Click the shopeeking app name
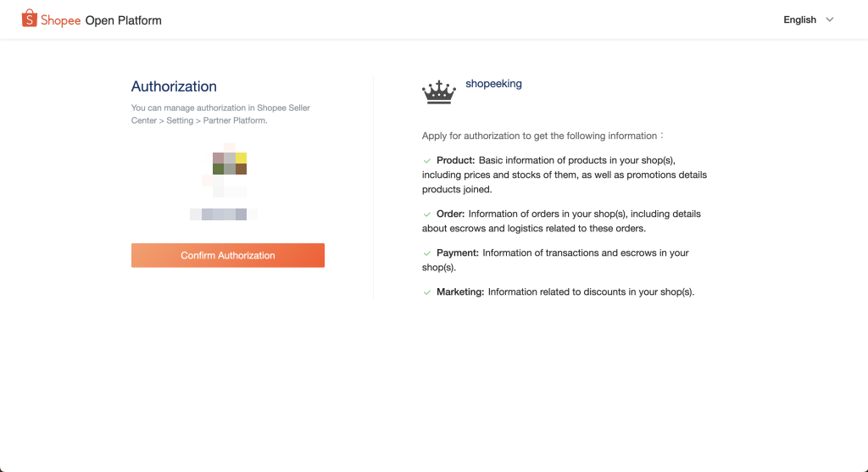The height and width of the screenshot is (472, 868). 493,85
